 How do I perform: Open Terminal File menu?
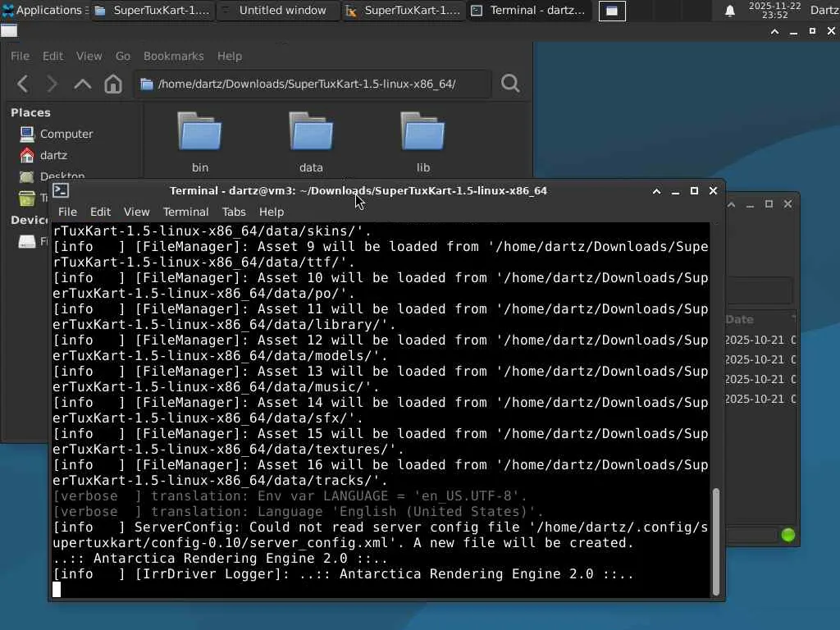point(67,212)
